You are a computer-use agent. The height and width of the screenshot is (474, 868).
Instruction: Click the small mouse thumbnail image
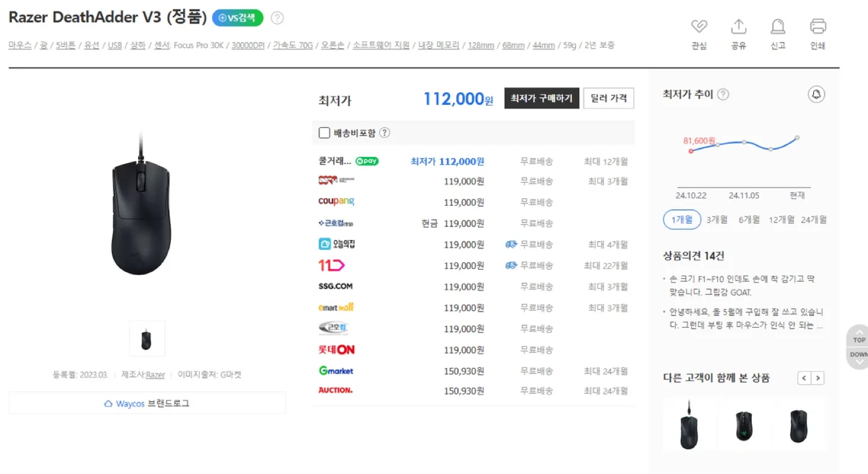[146, 339]
